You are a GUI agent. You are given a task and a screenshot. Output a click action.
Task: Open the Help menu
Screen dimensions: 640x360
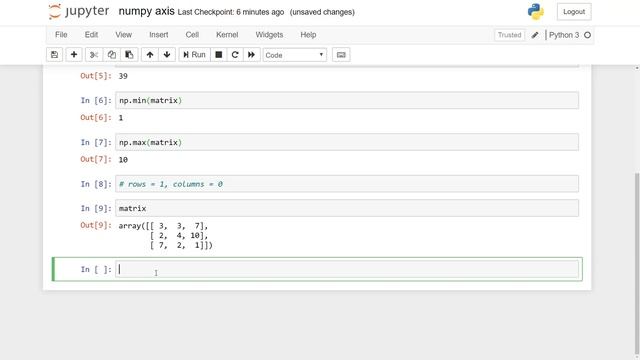tap(308, 35)
